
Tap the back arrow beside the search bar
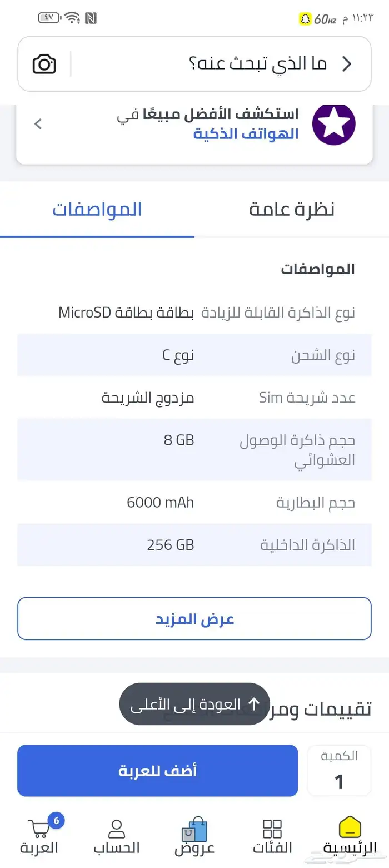pyautogui.click(x=346, y=63)
